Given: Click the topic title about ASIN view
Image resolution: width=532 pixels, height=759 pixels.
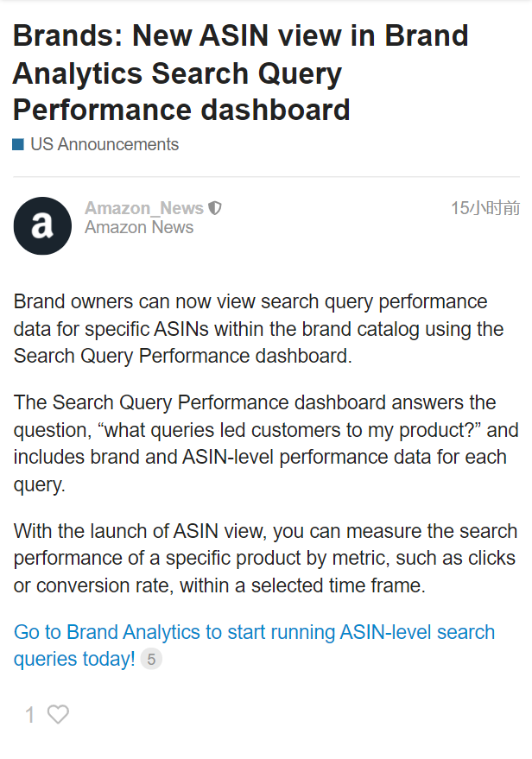Looking at the screenshot, I should (x=241, y=73).
